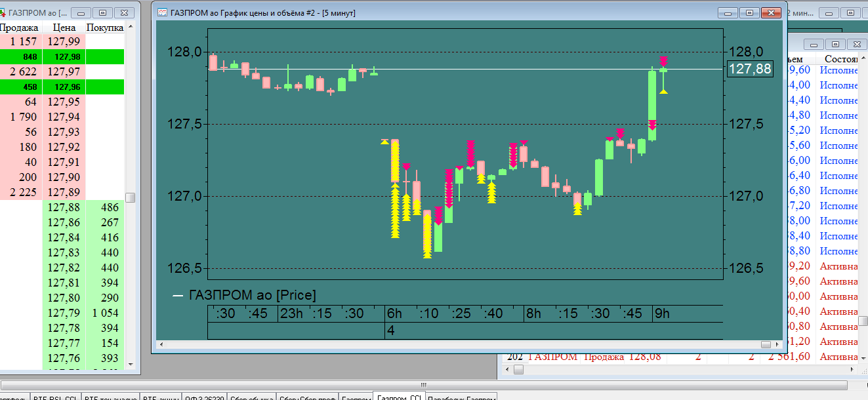Click order book scrollbar up arrow
The width and height of the screenshot is (868, 400).
pos(130,27)
